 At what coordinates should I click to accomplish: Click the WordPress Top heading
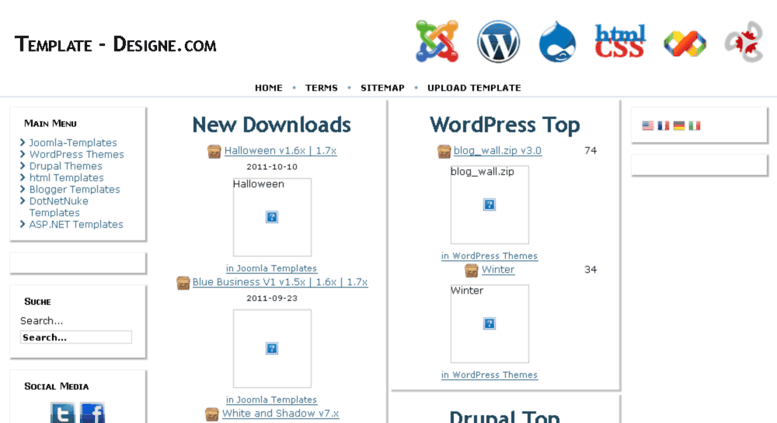point(504,125)
